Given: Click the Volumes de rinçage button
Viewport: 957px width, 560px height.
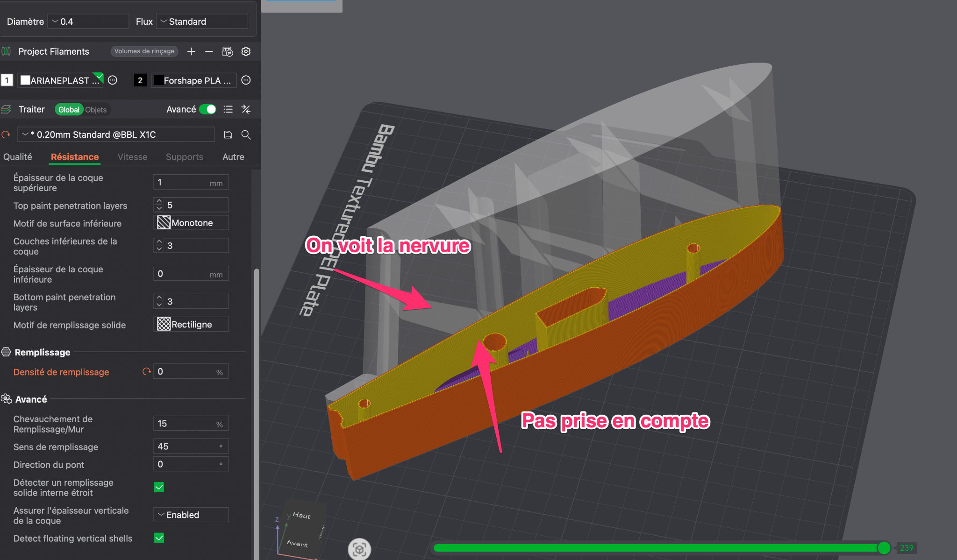Looking at the screenshot, I should click(144, 51).
